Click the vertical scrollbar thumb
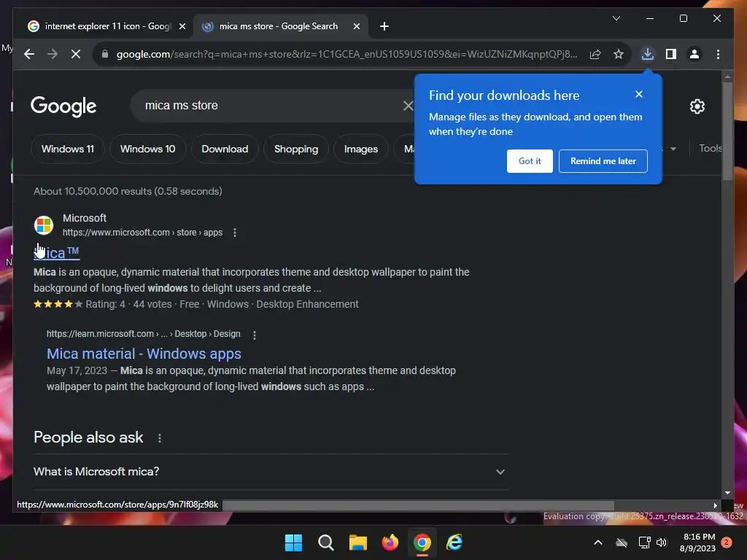The image size is (747, 560). coord(727,131)
